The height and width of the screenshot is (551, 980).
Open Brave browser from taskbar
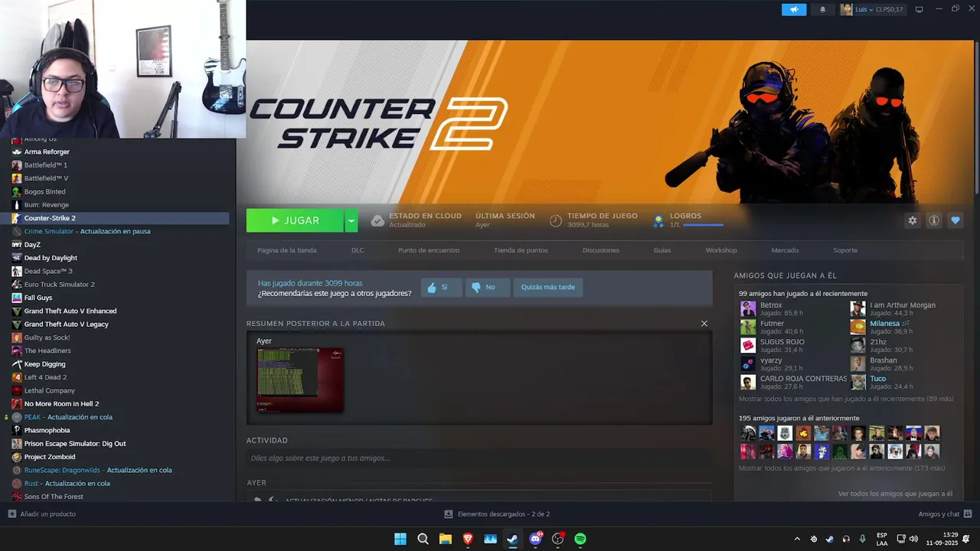click(468, 539)
